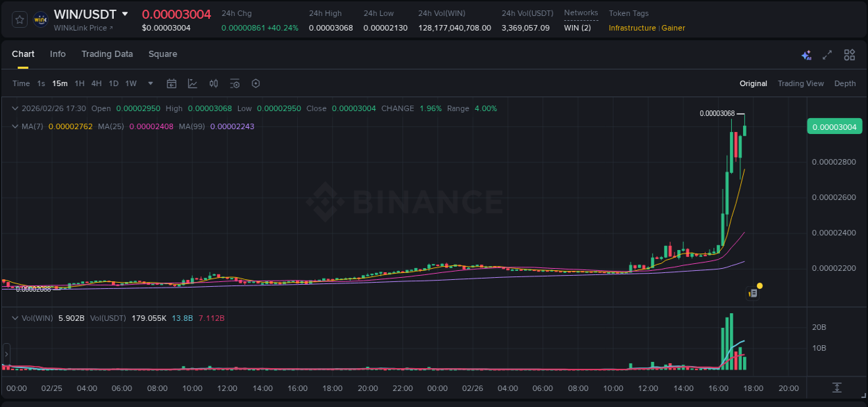868x407 pixels.
Task: Open the WIN (2) Networks dropdown
Action: [x=578, y=28]
